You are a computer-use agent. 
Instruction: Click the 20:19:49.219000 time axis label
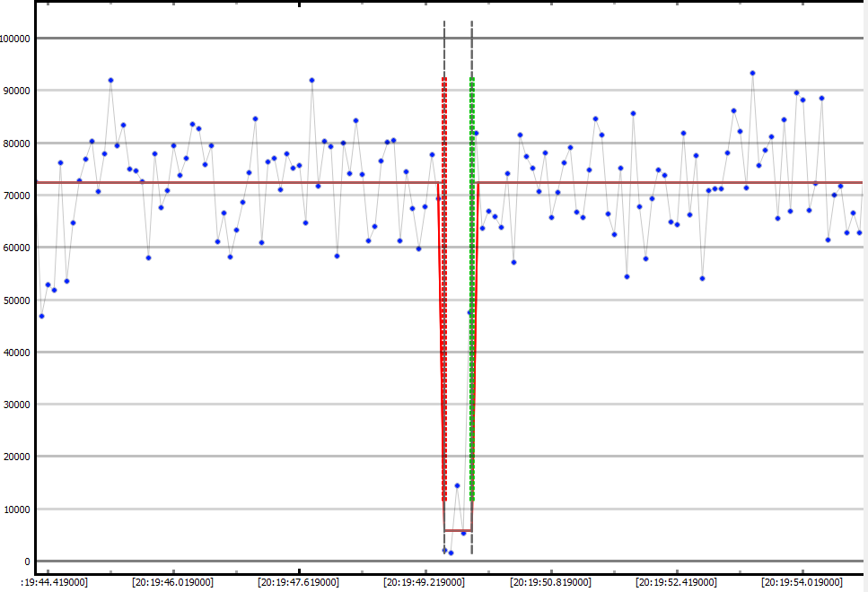(x=425, y=582)
